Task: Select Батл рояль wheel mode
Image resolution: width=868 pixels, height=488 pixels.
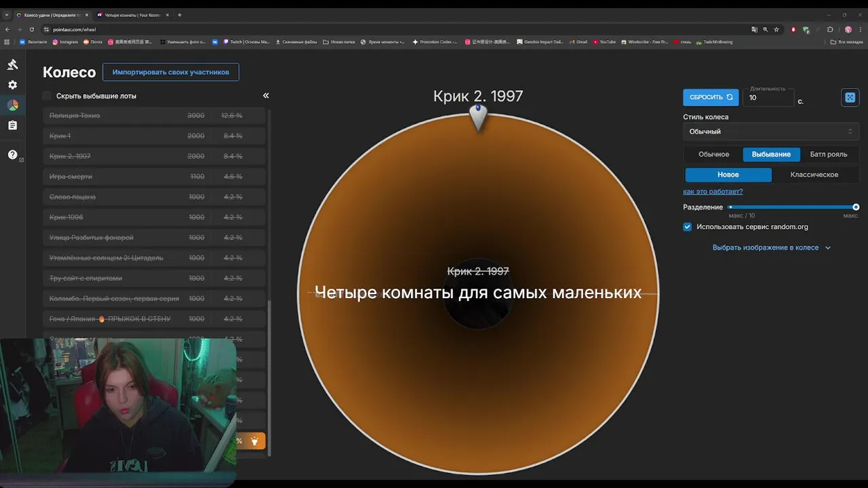Action: (829, 155)
